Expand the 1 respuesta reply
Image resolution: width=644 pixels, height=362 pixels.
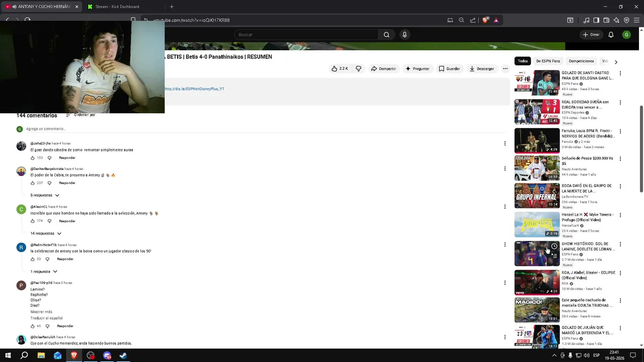coord(44,271)
